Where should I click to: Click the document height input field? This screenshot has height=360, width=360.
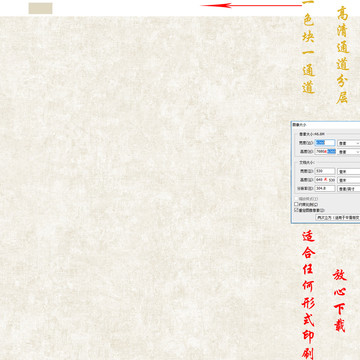click(325, 180)
